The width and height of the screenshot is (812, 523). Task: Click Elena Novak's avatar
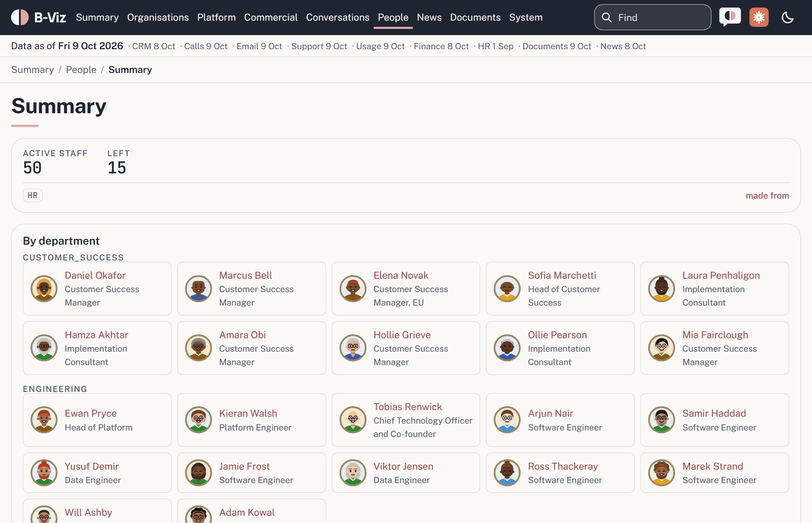[353, 289]
